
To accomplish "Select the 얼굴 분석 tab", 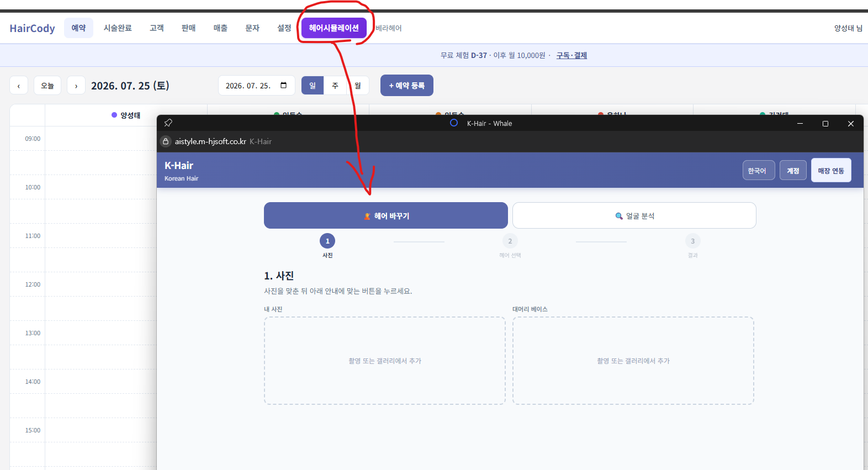I will (634, 215).
